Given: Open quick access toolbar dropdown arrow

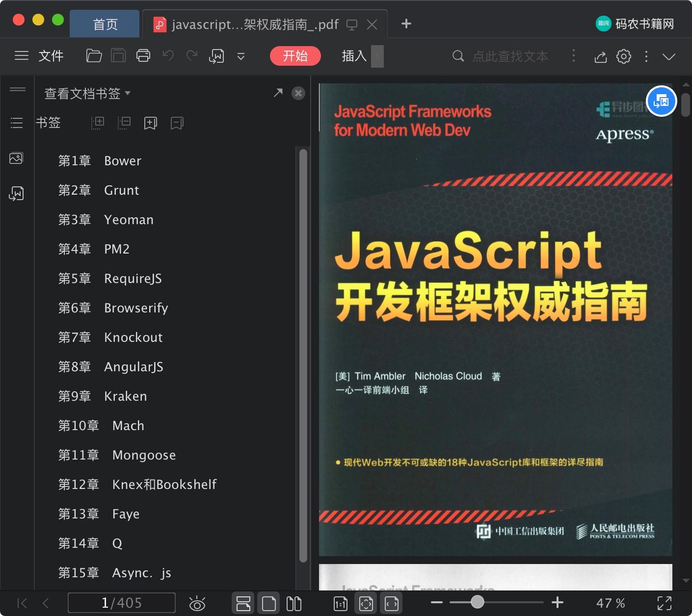Looking at the screenshot, I should coord(241,56).
